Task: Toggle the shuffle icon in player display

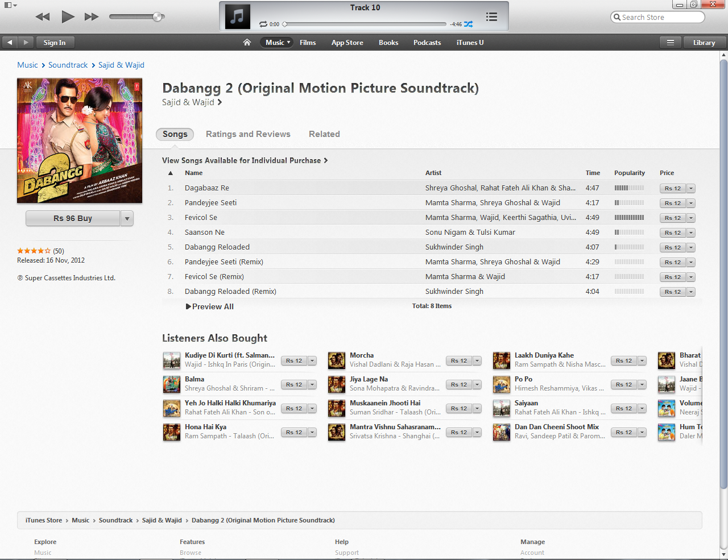Action: coord(468,24)
